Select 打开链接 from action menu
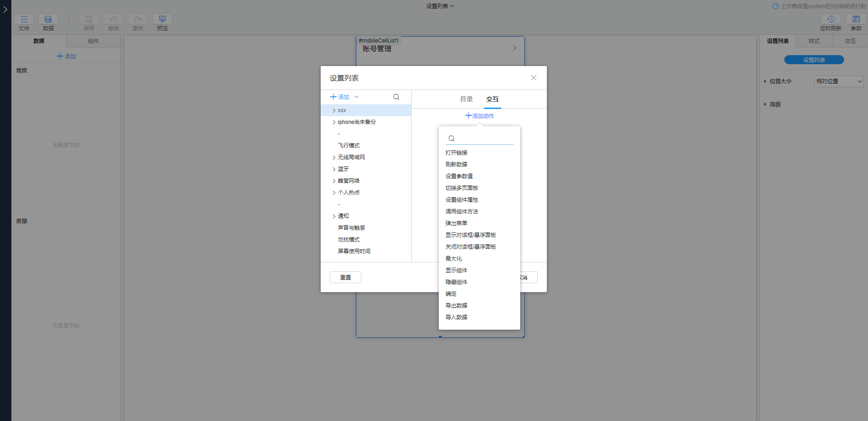The height and width of the screenshot is (421, 868). (x=456, y=153)
